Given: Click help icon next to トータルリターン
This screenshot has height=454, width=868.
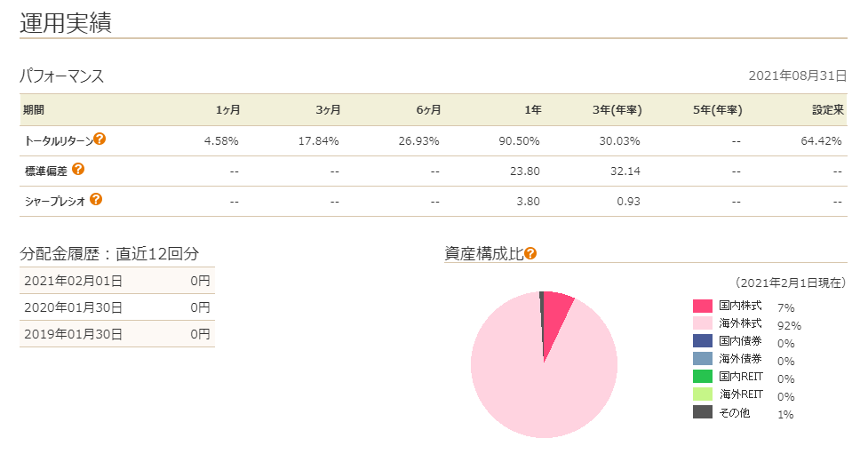Looking at the screenshot, I should pos(100,139).
